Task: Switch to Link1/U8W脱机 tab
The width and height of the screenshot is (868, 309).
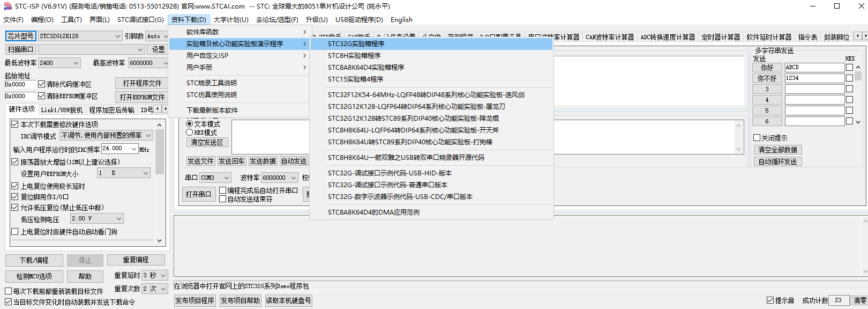Action: click(62, 110)
